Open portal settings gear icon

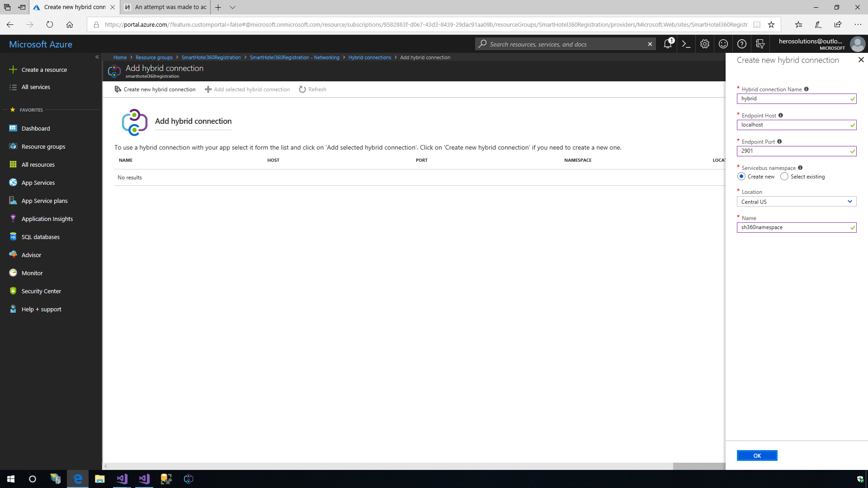(704, 44)
